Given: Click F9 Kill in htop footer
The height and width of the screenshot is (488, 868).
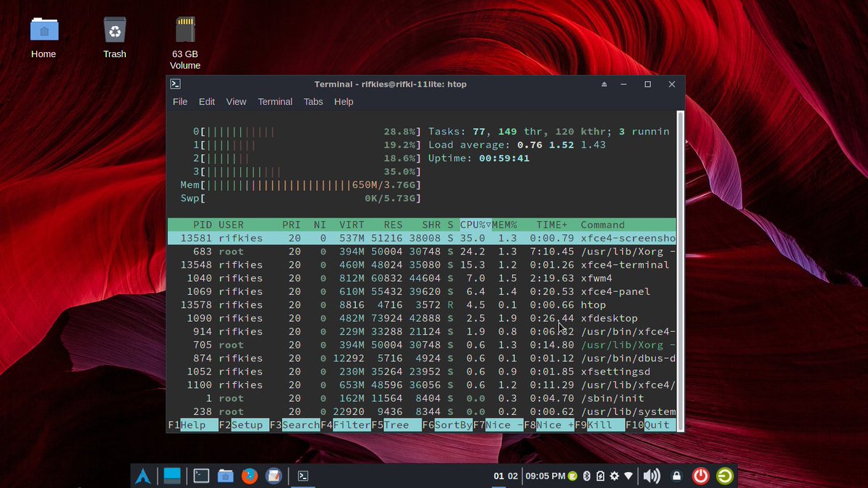Looking at the screenshot, I should (x=600, y=425).
